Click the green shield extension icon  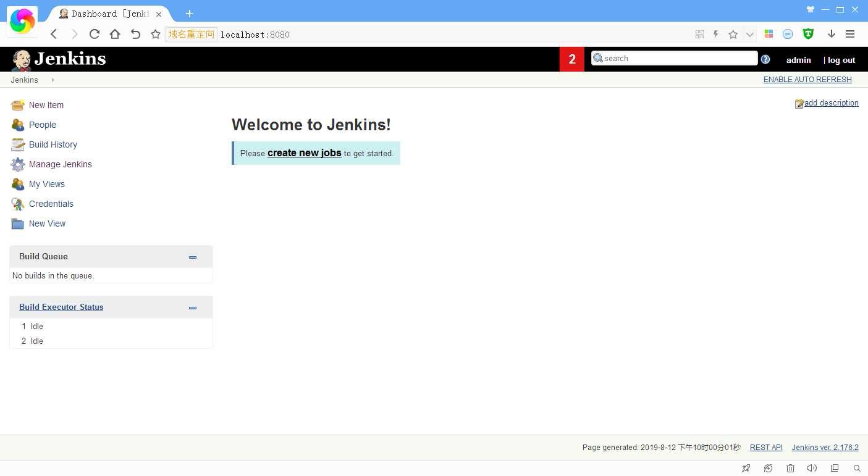click(x=808, y=35)
